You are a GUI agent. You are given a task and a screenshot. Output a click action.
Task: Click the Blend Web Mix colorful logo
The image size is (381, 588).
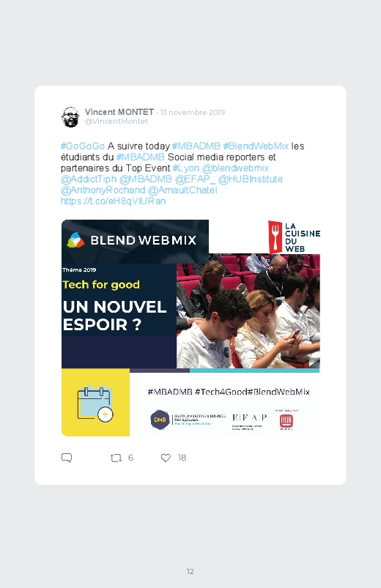[x=75, y=240]
